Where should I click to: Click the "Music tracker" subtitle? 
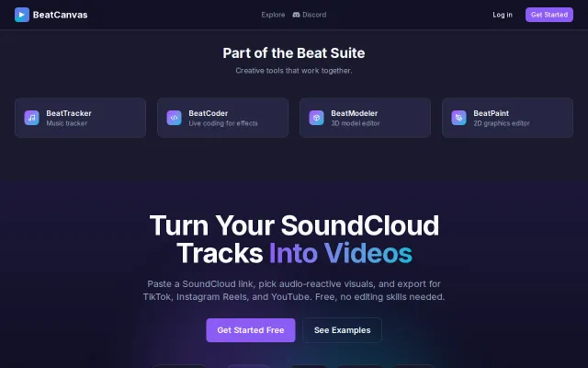coord(67,123)
